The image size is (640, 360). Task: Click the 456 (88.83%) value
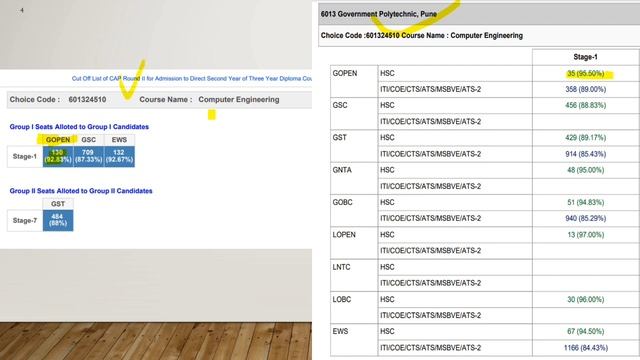tap(585, 105)
